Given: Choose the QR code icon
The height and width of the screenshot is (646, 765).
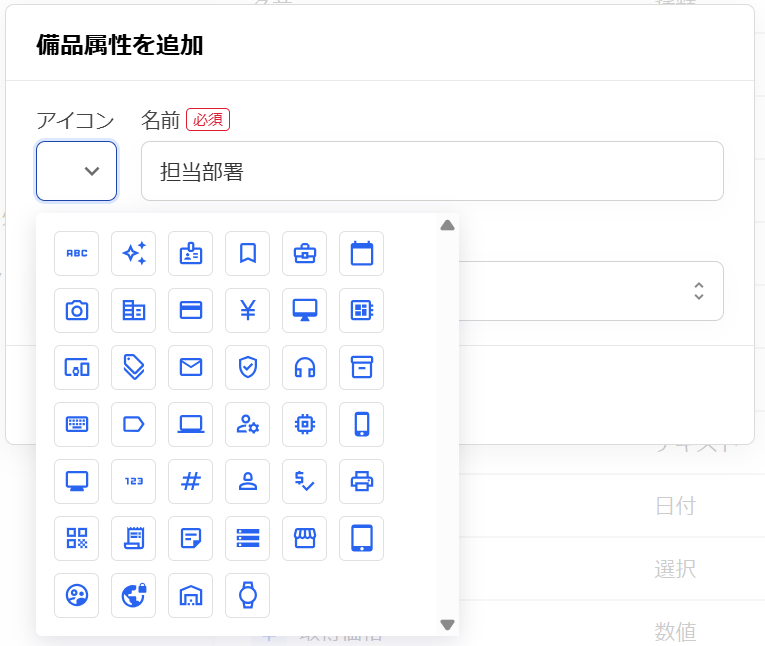Looking at the screenshot, I should click(x=77, y=539).
